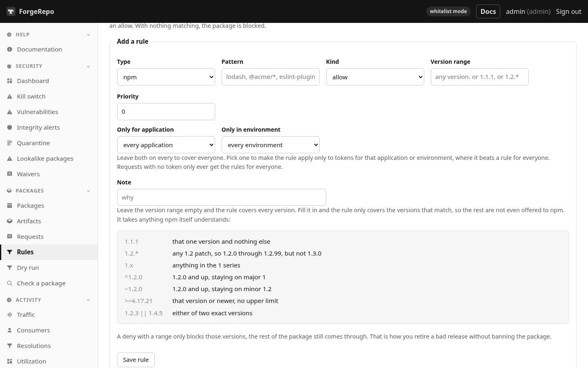This screenshot has width=588, height=368.
Task: Focus the Pattern input field
Action: [270, 77]
